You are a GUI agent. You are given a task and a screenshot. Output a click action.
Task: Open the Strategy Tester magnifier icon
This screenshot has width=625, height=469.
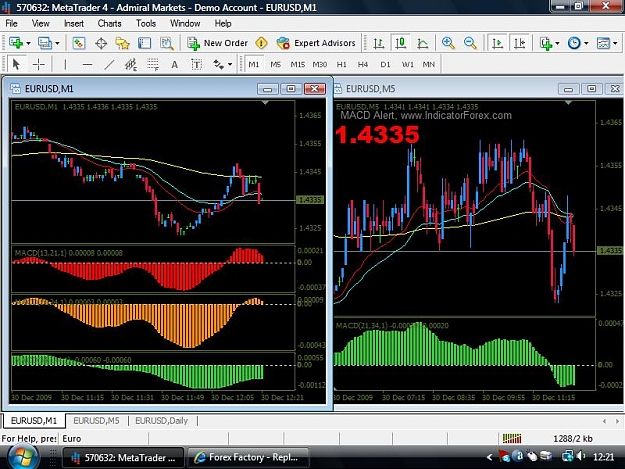coord(167,43)
